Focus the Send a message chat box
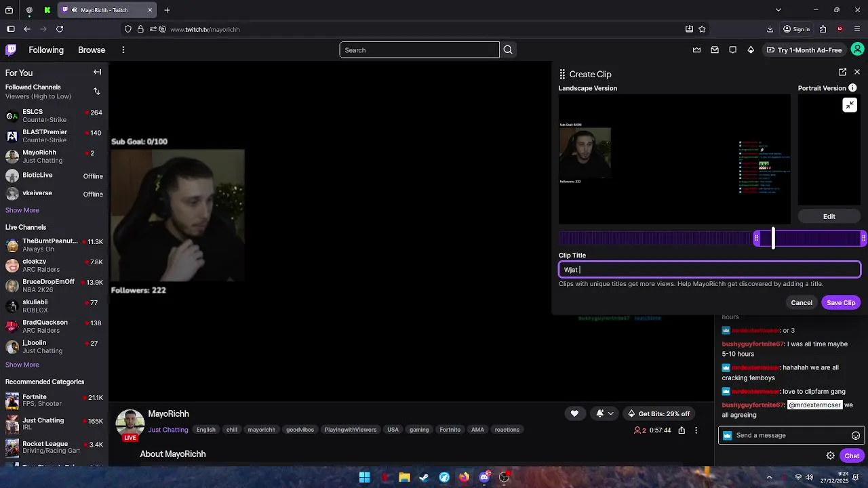The image size is (868, 488). tap(791, 435)
